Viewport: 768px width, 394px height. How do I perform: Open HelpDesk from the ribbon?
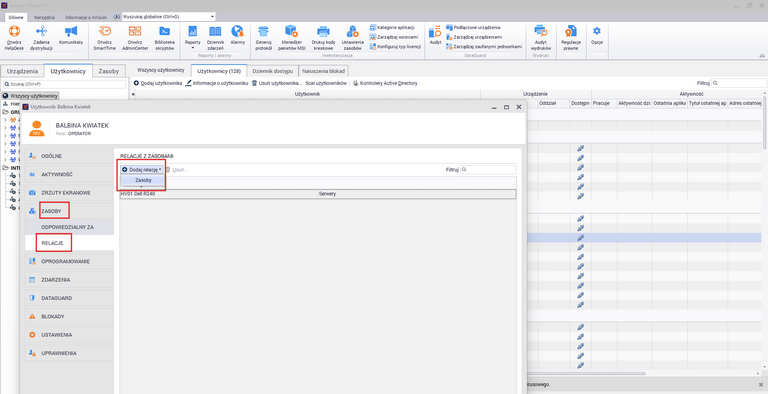(14, 38)
